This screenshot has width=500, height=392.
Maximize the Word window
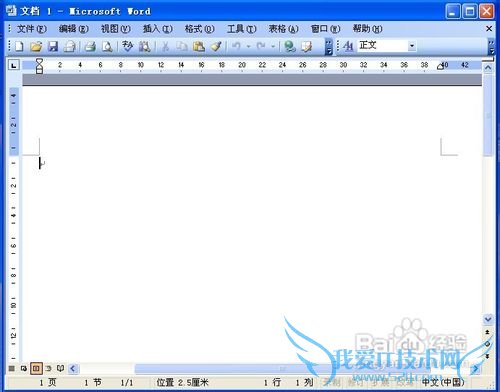(470, 11)
